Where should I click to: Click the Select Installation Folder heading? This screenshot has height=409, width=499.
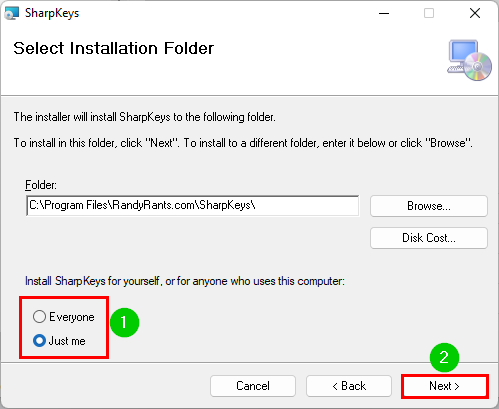(113, 48)
